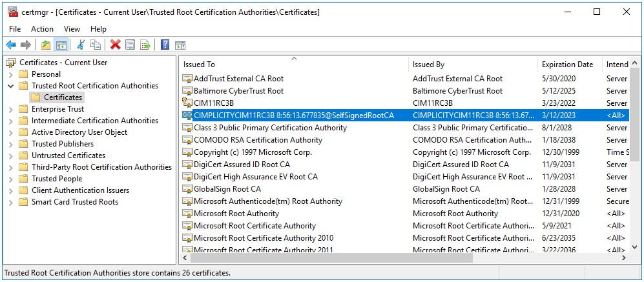
Task: Click the certificate icon beside Microsoft Root Authority
Action: [x=187, y=214]
